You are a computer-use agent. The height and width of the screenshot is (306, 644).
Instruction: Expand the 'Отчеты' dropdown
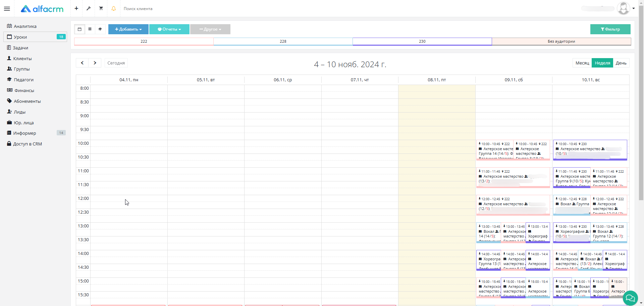(169, 29)
